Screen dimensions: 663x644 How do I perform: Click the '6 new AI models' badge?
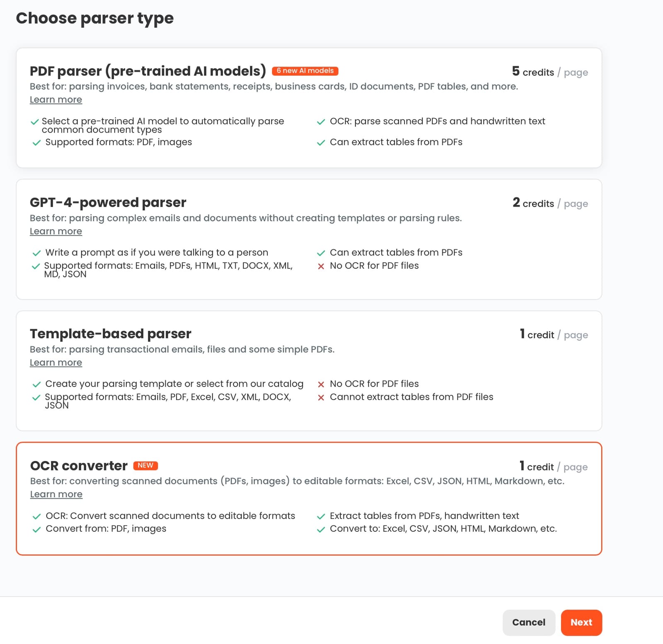click(306, 71)
